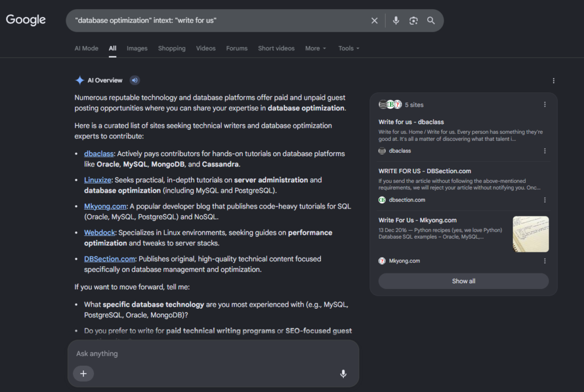
Task: Open three-dot menu for dbsection.com source
Action: click(545, 200)
